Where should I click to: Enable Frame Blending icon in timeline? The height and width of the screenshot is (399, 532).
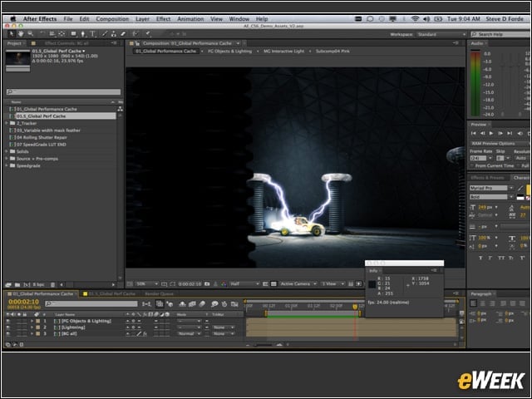(x=192, y=304)
